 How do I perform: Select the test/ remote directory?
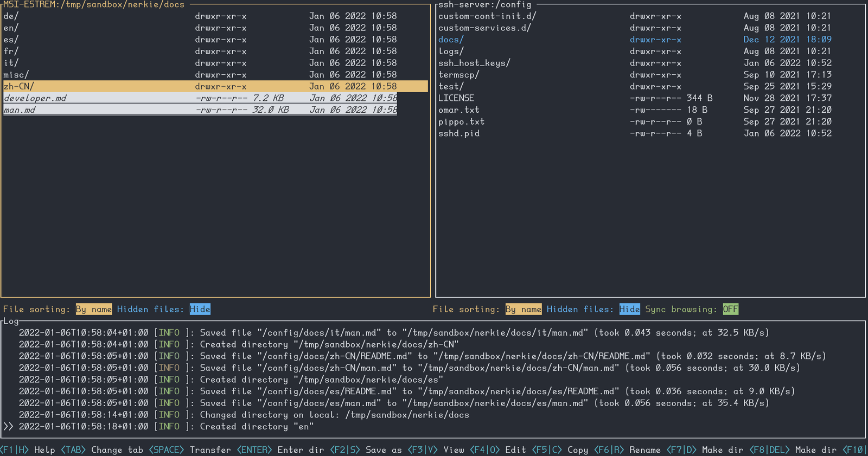(650, 86)
